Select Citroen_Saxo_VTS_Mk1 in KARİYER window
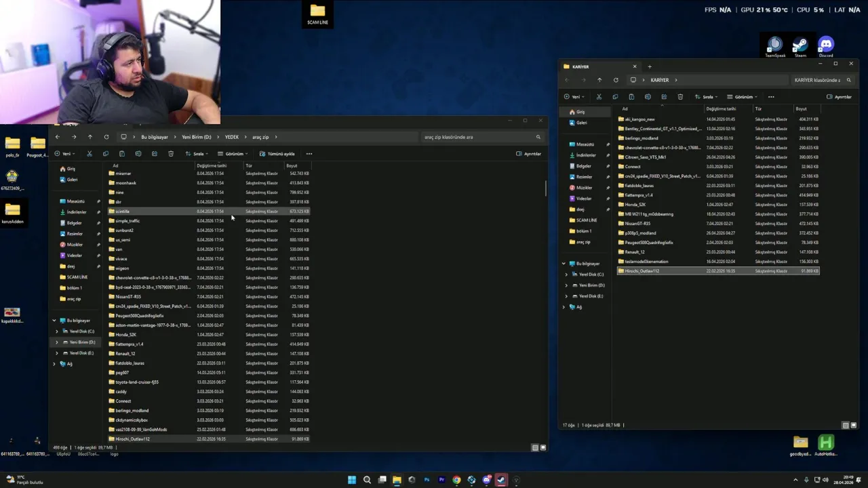 [717, 157]
